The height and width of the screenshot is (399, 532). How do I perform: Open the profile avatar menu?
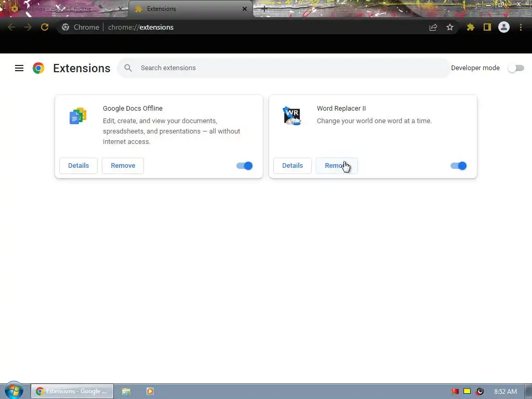coord(504,27)
